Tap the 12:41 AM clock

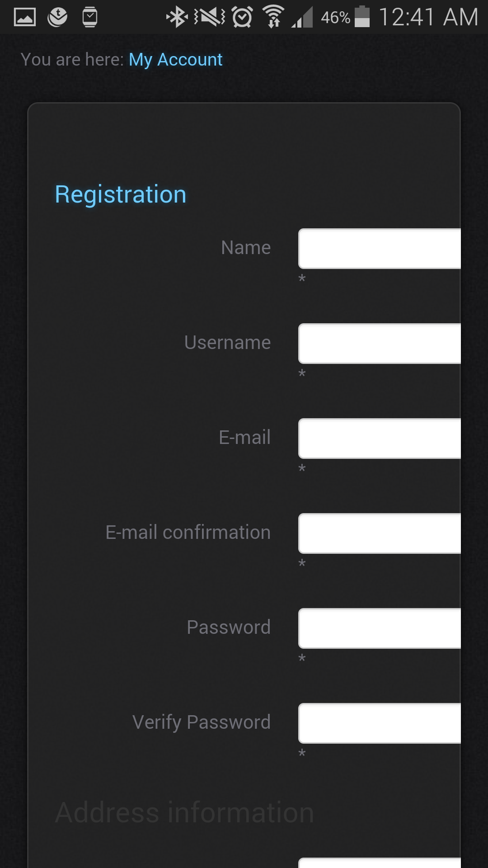pos(428,17)
